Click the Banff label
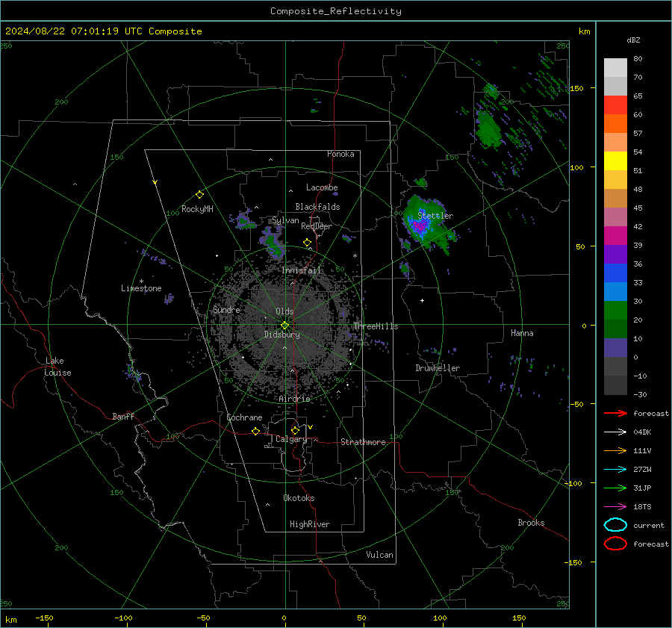The width and height of the screenshot is (672, 628). coord(123,417)
